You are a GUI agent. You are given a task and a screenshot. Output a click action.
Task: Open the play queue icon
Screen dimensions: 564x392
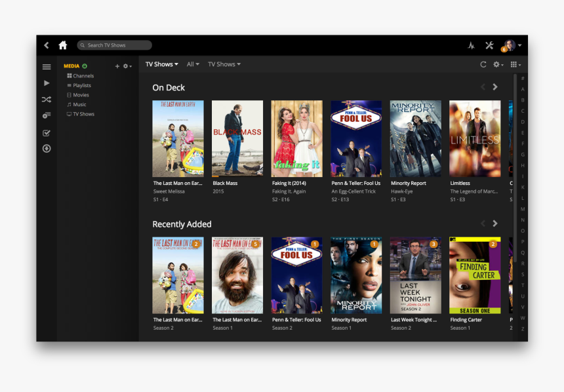[x=47, y=115]
